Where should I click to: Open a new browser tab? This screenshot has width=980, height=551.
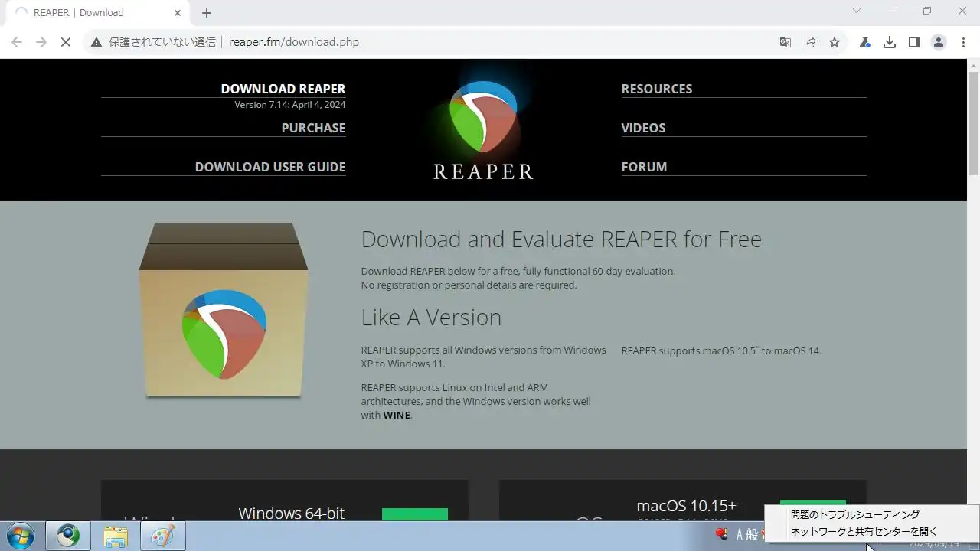(x=207, y=13)
